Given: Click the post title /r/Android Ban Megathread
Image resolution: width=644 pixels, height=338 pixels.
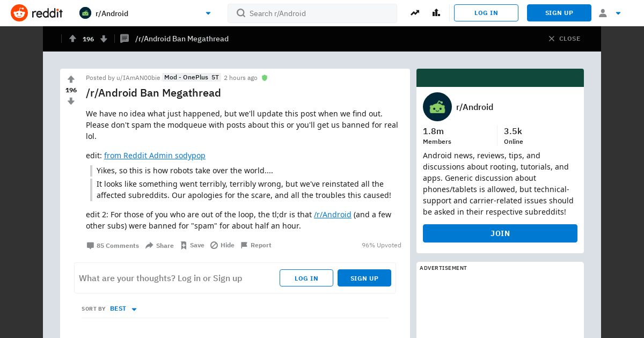Looking at the screenshot, I should click(153, 93).
